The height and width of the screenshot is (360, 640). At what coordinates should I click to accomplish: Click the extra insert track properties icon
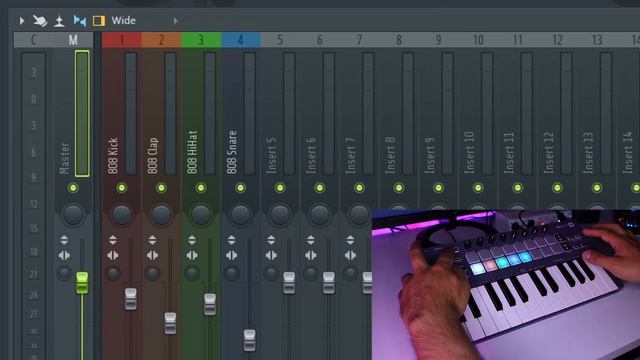[59, 20]
